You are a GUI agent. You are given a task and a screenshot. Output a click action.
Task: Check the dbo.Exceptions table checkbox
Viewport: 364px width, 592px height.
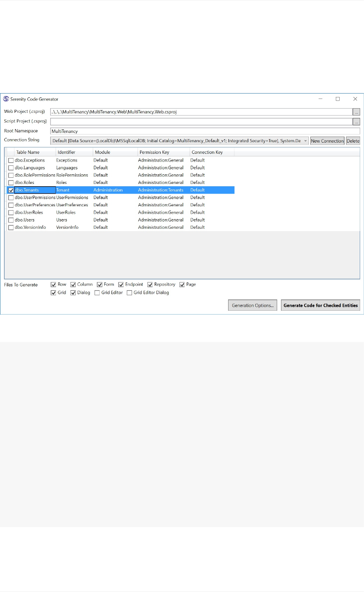point(11,160)
